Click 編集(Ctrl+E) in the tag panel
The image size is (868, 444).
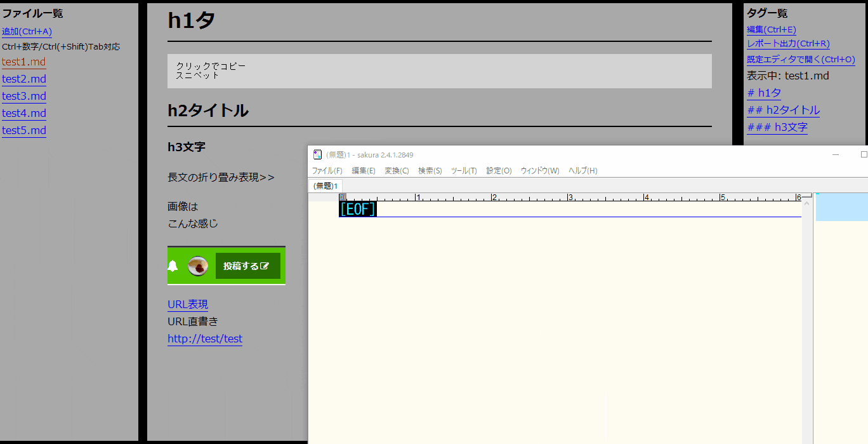[x=772, y=29]
